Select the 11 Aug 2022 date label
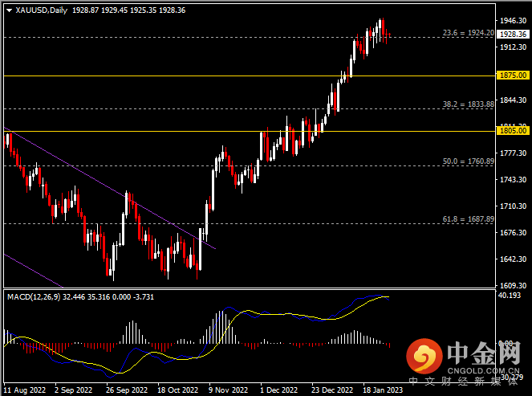Image resolution: width=532 pixels, height=396 pixels. [24, 390]
